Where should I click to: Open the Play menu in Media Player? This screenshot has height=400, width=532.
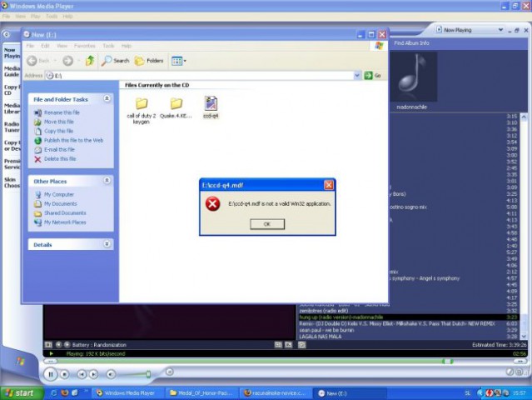click(x=35, y=17)
